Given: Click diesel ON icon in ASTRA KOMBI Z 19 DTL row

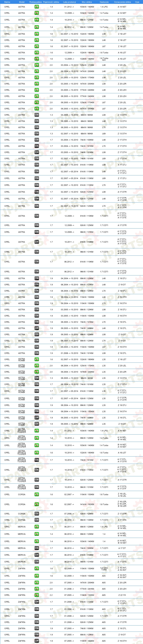Looking at the screenshot, I should [x=37, y=418].
